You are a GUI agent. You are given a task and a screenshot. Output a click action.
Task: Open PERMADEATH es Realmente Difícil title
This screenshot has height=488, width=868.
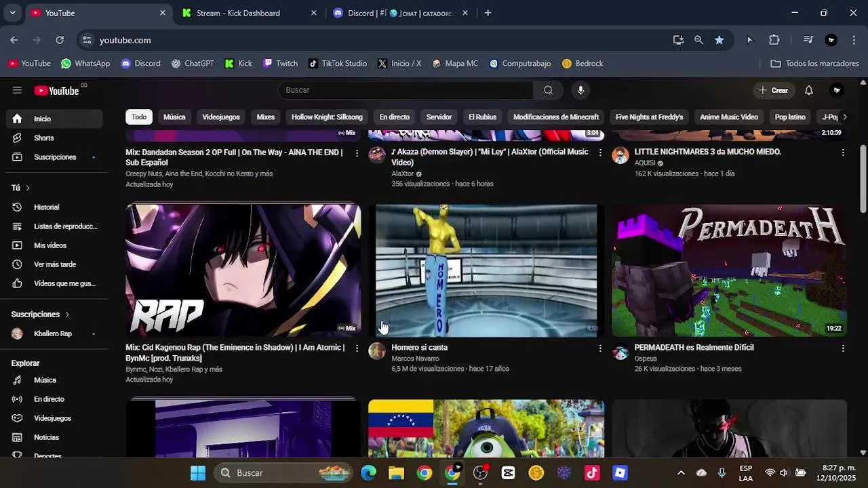tap(694, 348)
